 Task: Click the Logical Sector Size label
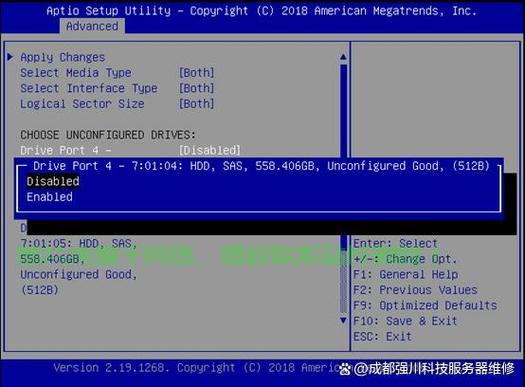[x=82, y=104]
